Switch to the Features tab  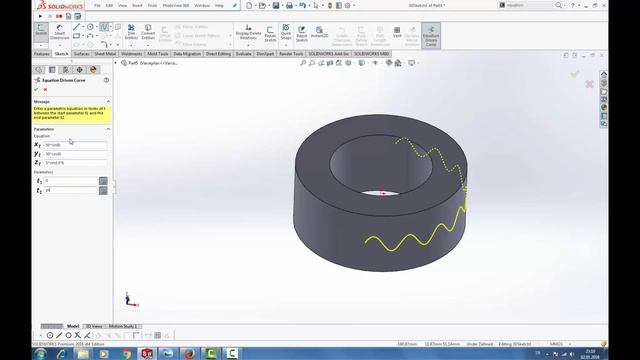[42, 54]
